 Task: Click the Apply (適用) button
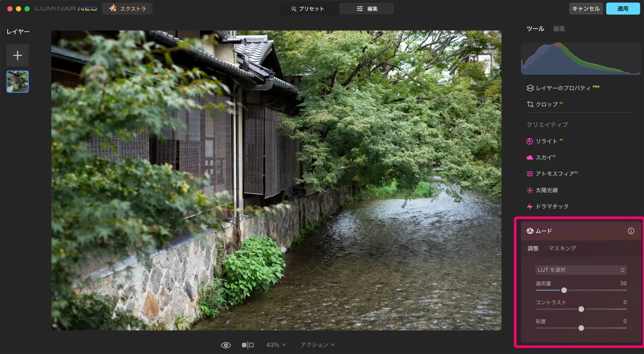coord(623,8)
